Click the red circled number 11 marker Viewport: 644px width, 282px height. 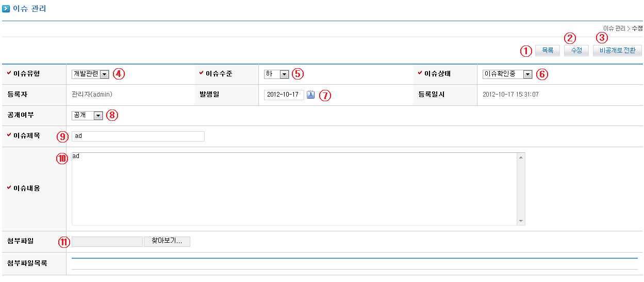click(63, 242)
